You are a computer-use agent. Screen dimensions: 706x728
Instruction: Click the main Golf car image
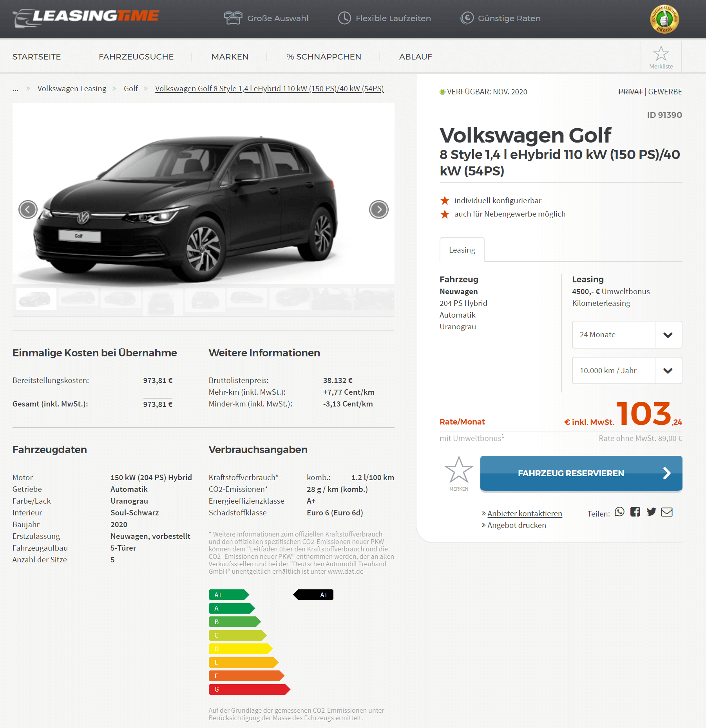pos(203,193)
